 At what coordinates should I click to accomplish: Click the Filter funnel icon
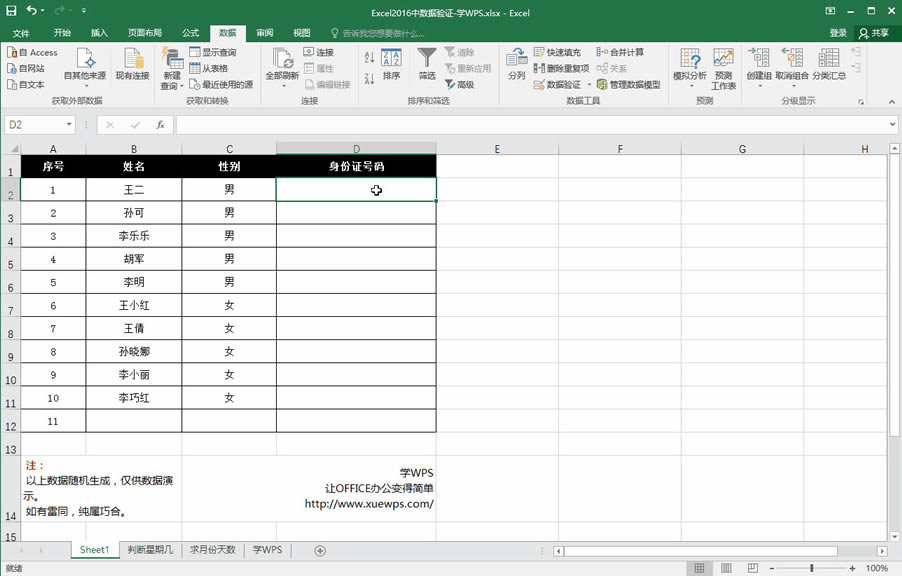(427, 58)
